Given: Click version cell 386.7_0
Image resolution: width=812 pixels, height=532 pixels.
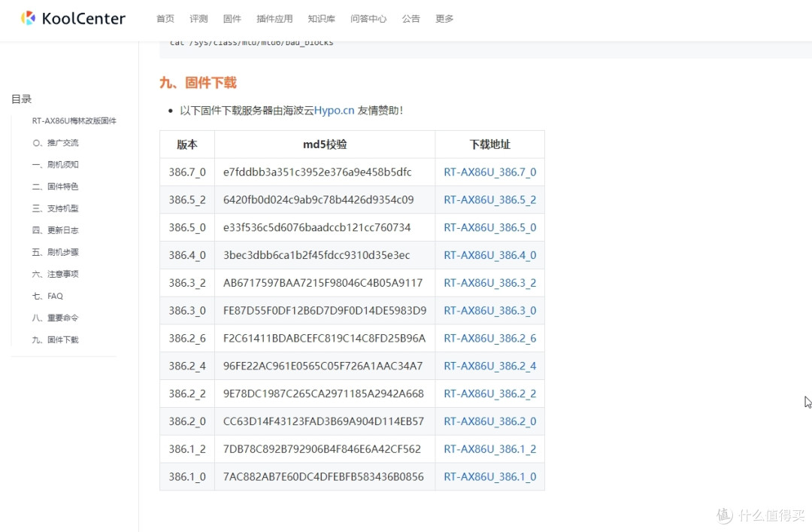Looking at the screenshot, I should click(187, 172).
